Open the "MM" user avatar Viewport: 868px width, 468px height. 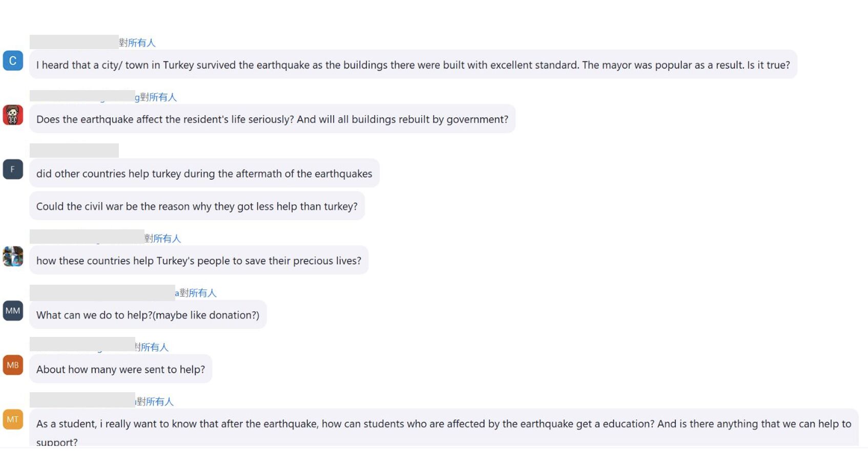13,311
